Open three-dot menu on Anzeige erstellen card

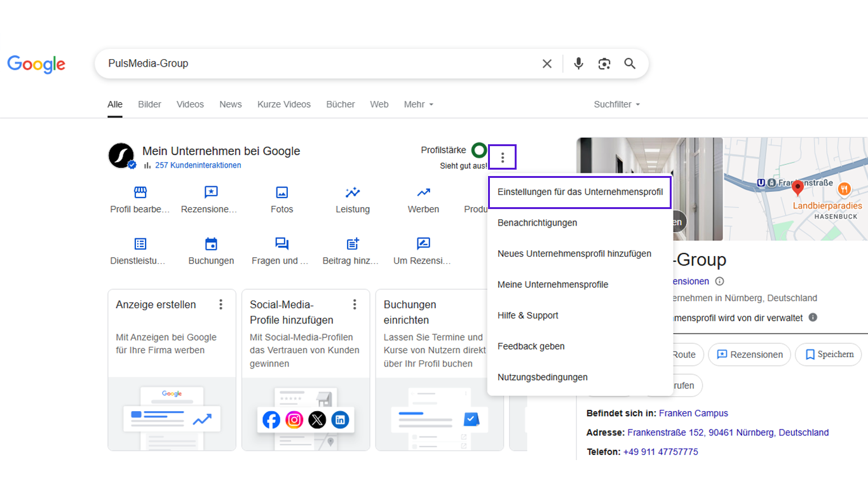click(x=221, y=304)
